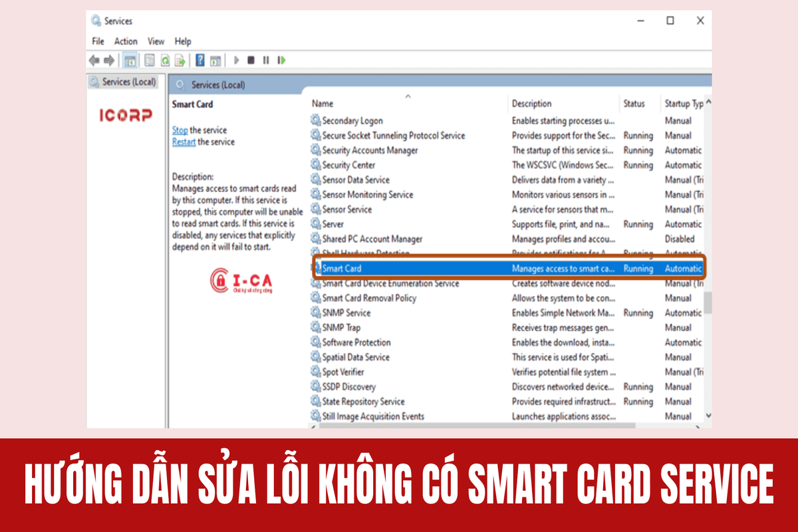The image size is (798, 532).
Task: Click the Stop Service square icon
Action: coord(251,60)
